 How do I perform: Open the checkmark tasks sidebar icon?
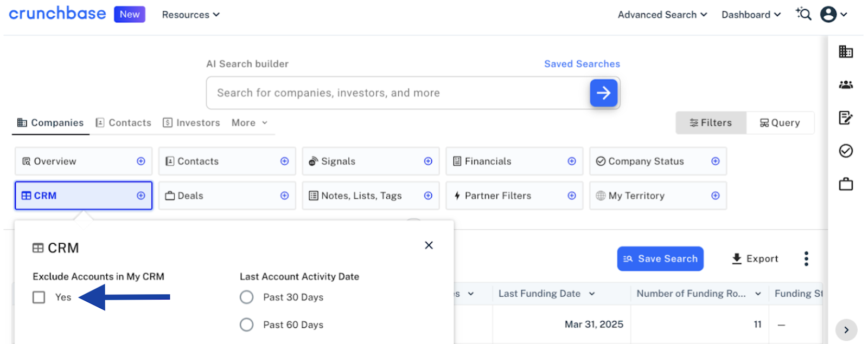click(x=846, y=151)
